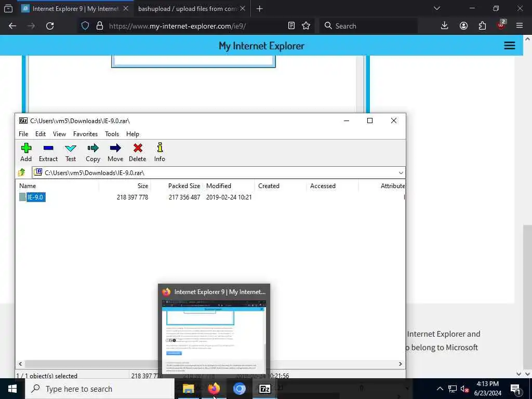
Task: Click the Type here to search box
Action: [x=100, y=389]
